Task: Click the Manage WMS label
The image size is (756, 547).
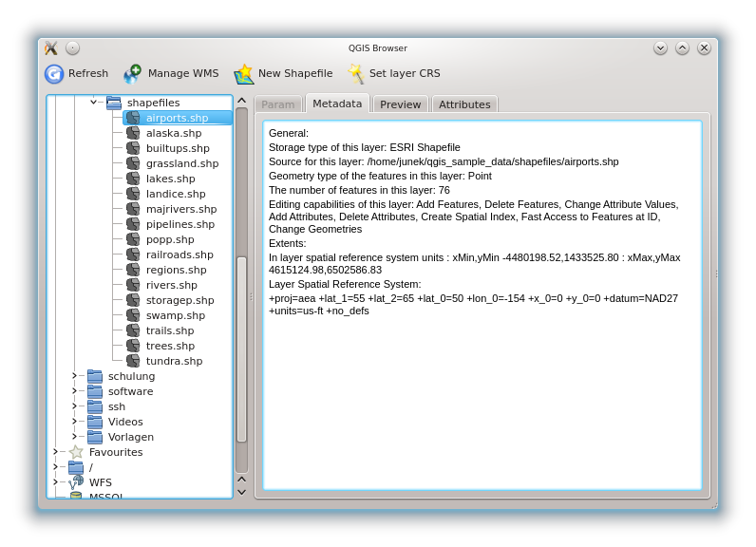Action: point(183,73)
